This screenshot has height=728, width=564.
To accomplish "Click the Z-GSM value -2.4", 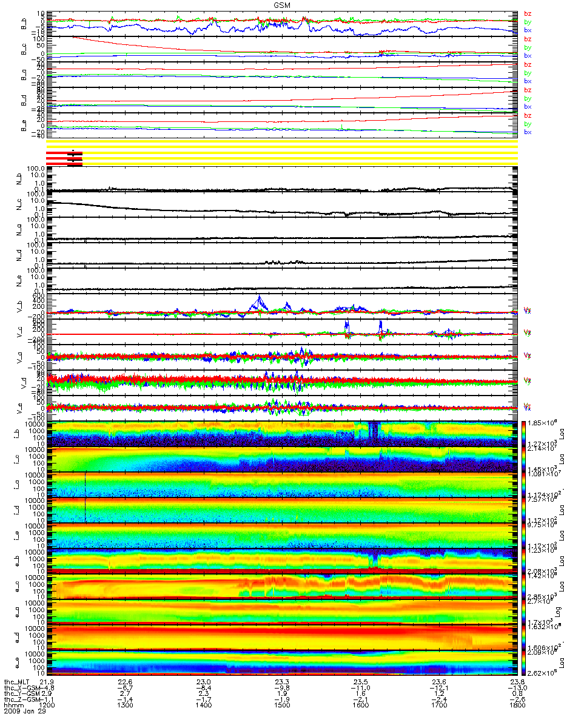I will coord(438,699).
